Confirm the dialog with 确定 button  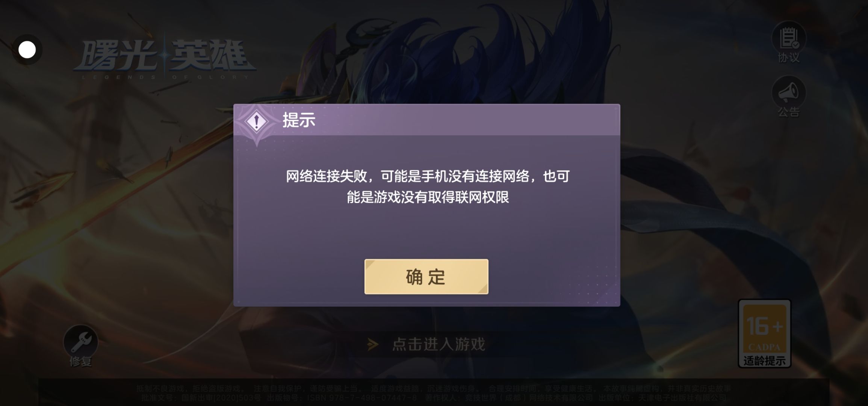pyautogui.click(x=426, y=277)
